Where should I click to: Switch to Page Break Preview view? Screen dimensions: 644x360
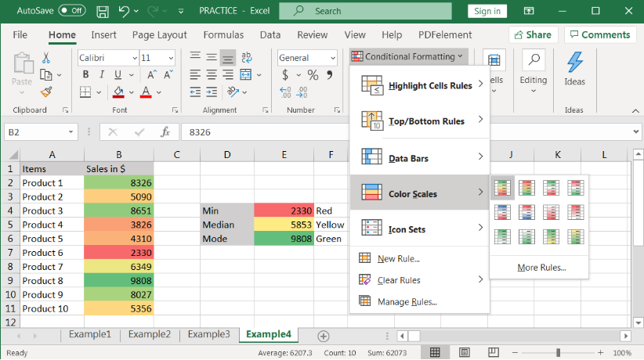494,352
